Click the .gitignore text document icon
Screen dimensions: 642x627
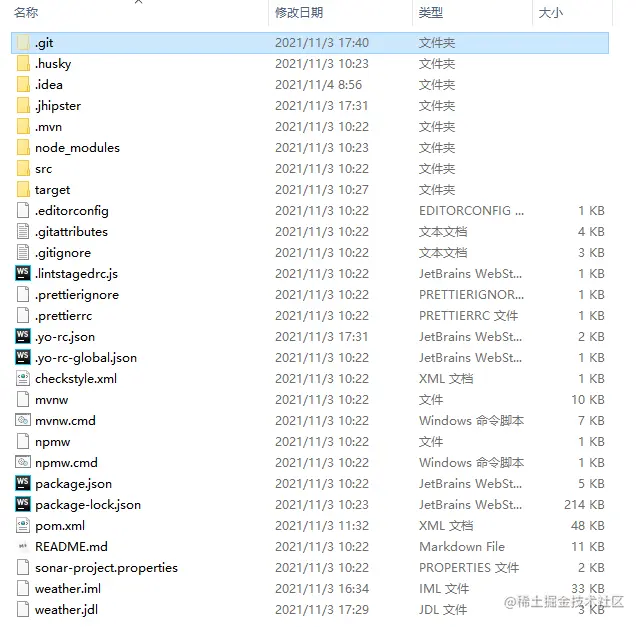point(23,253)
